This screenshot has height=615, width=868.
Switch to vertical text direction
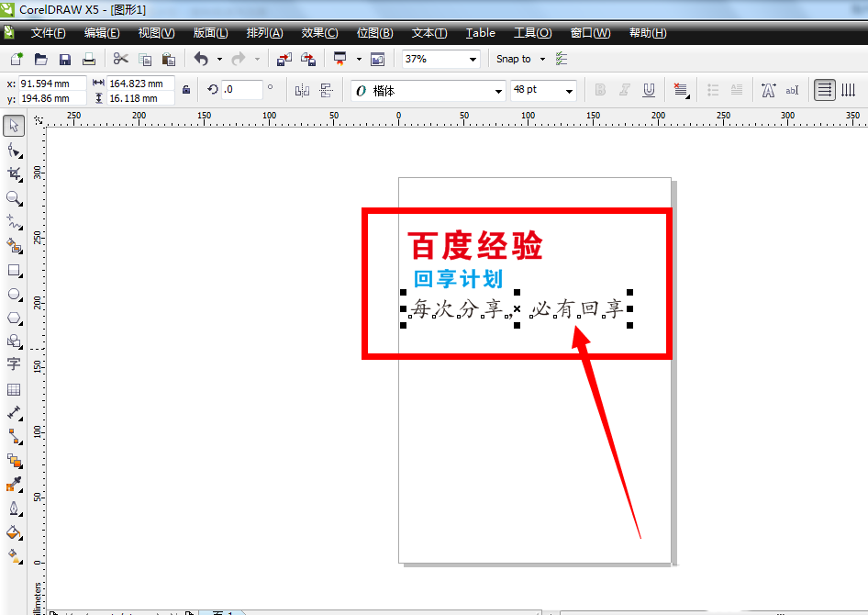849,90
